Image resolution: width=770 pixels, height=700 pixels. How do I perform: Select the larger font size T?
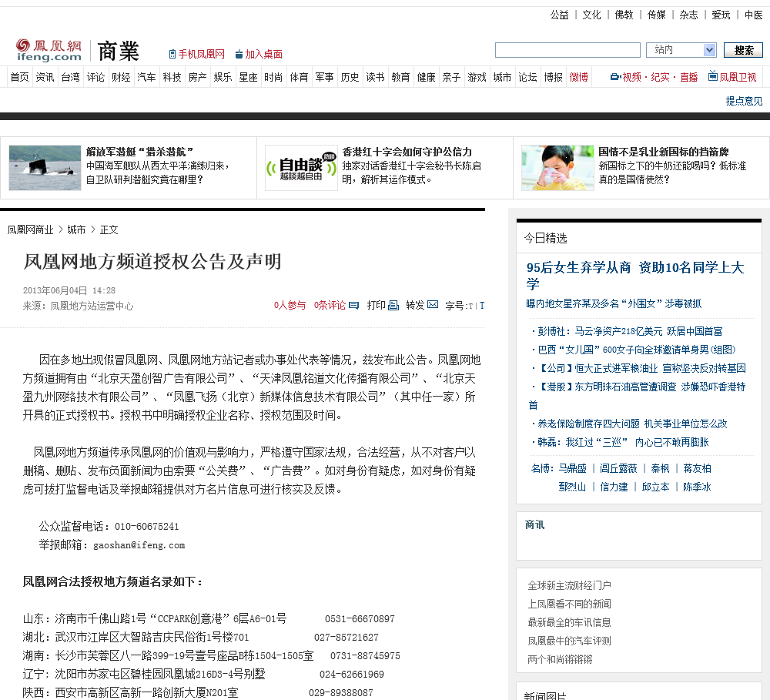(482, 306)
